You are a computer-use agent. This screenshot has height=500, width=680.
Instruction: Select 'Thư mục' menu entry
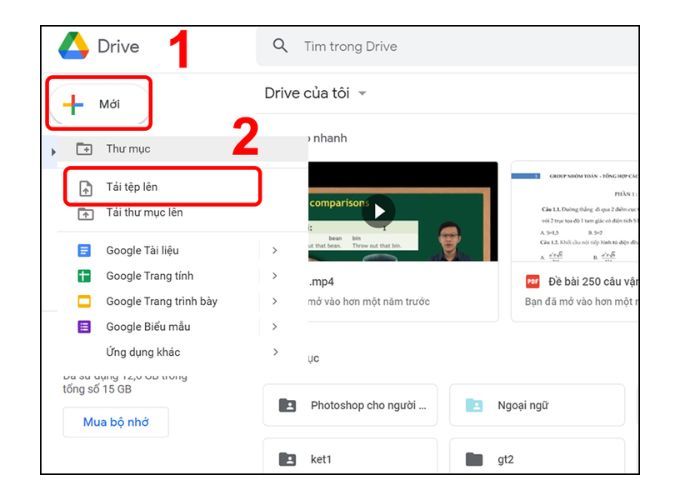tap(182, 149)
